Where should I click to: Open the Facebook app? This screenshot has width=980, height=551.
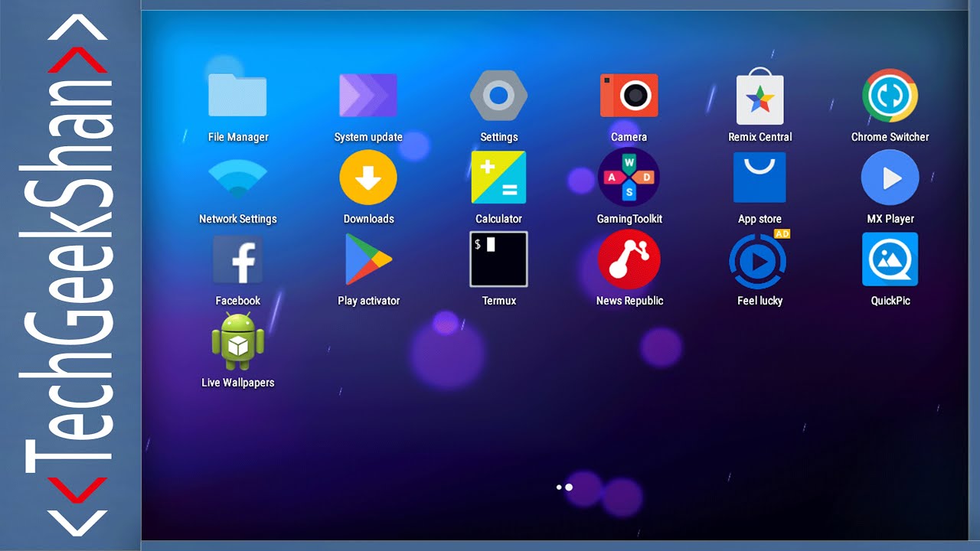237,259
